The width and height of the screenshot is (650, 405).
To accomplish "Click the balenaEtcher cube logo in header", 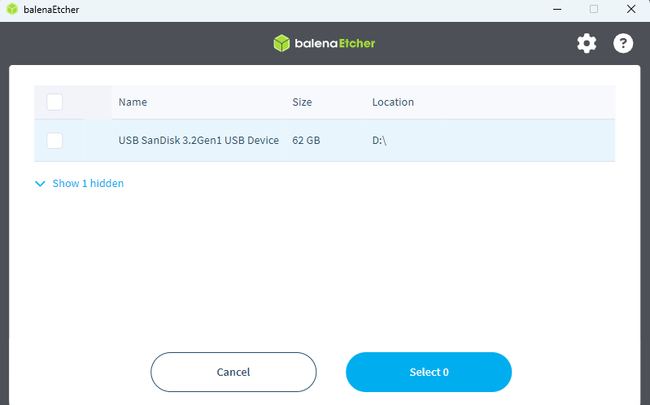I will (x=282, y=43).
